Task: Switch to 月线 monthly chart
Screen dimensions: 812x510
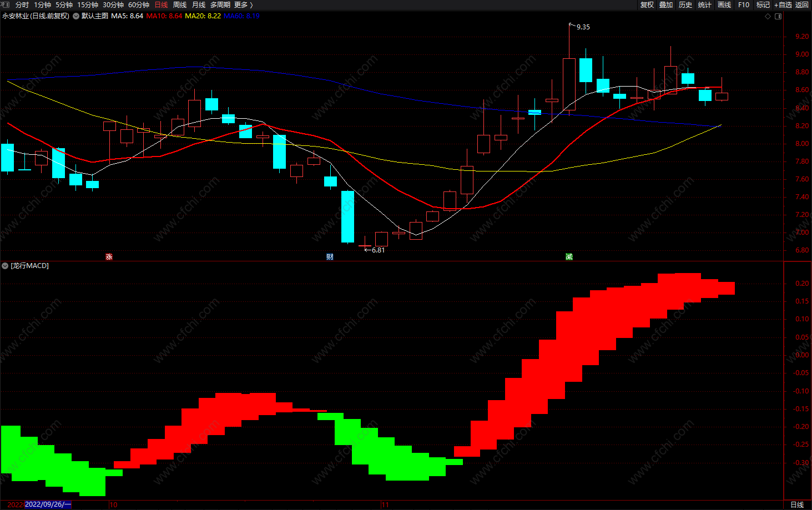Action: click(199, 4)
